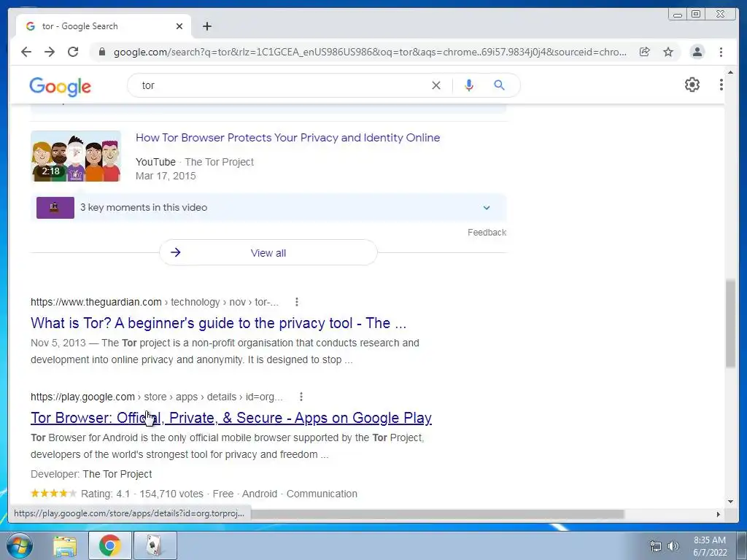Open volume control in the system tray

point(673,546)
